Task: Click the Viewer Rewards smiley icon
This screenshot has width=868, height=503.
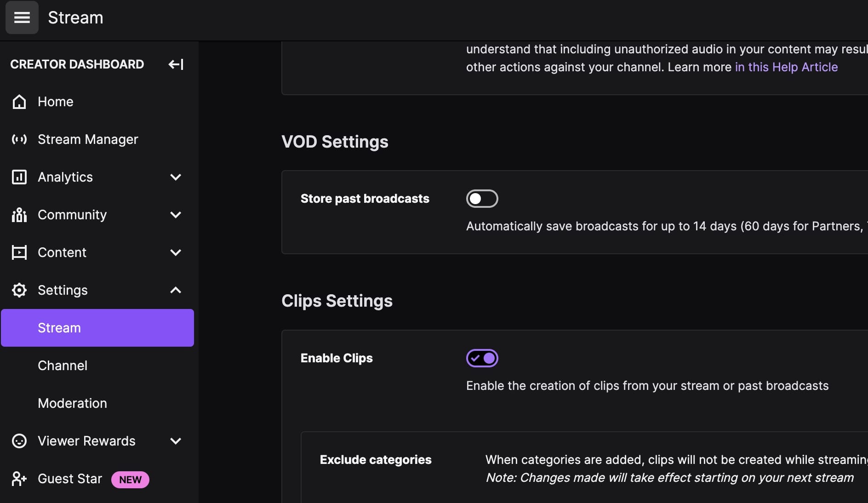Action: [19, 441]
